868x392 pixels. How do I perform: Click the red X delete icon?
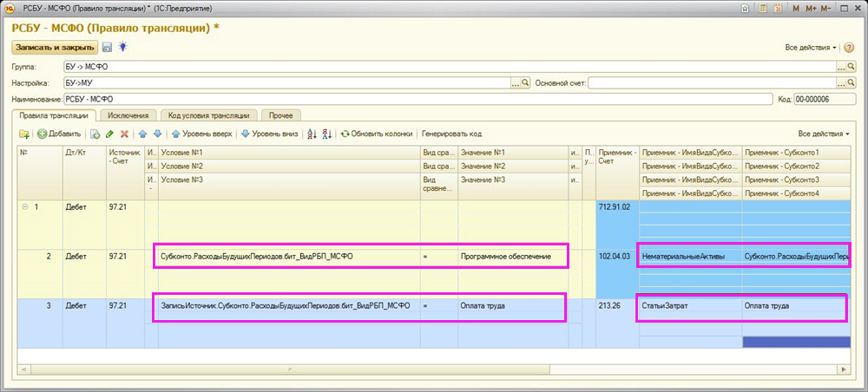pos(124,134)
